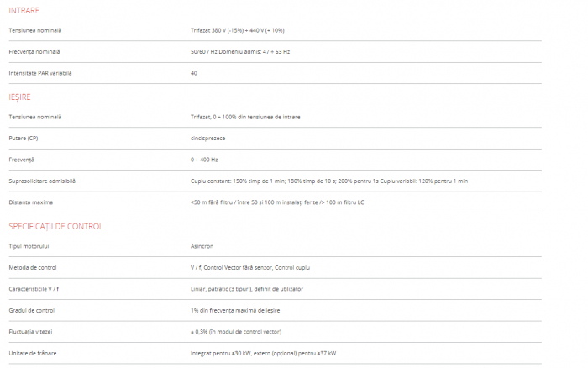Select the Gradul de control label
This screenshot has width=588, height=368.
[32, 310]
